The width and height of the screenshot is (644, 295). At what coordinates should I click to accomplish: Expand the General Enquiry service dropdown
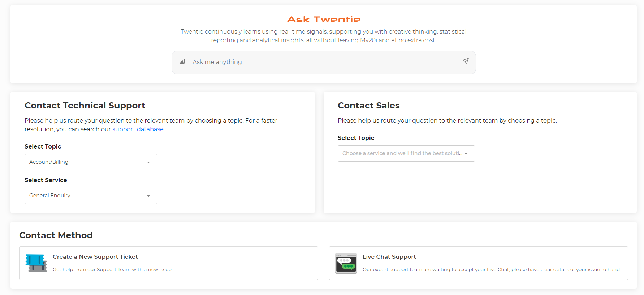point(91,196)
